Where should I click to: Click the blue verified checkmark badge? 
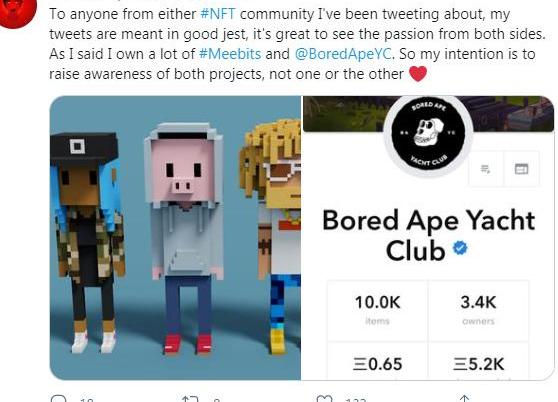coord(460,248)
